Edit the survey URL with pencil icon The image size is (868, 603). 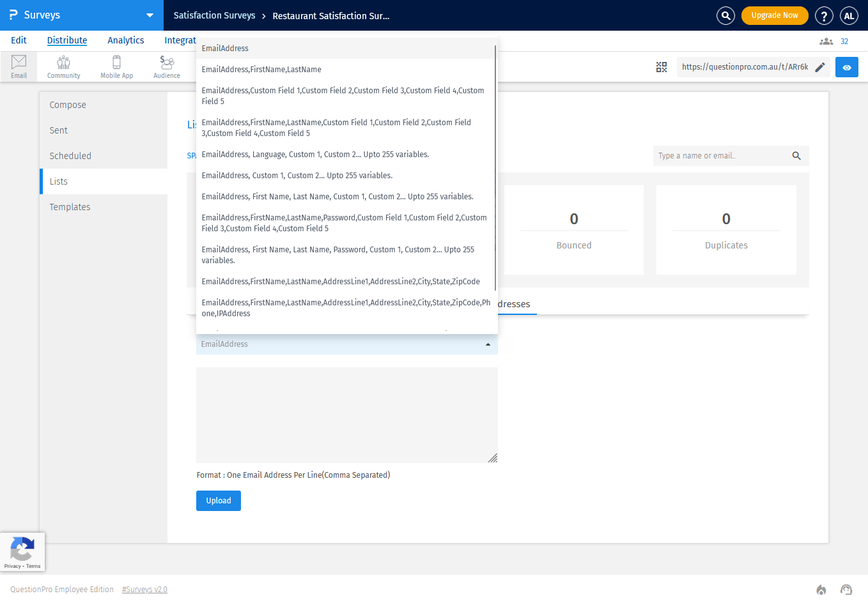[x=821, y=66]
